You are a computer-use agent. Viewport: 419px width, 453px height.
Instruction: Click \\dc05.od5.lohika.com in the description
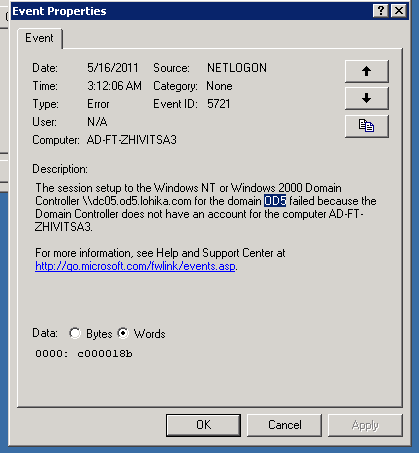pyautogui.click(x=137, y=201)
